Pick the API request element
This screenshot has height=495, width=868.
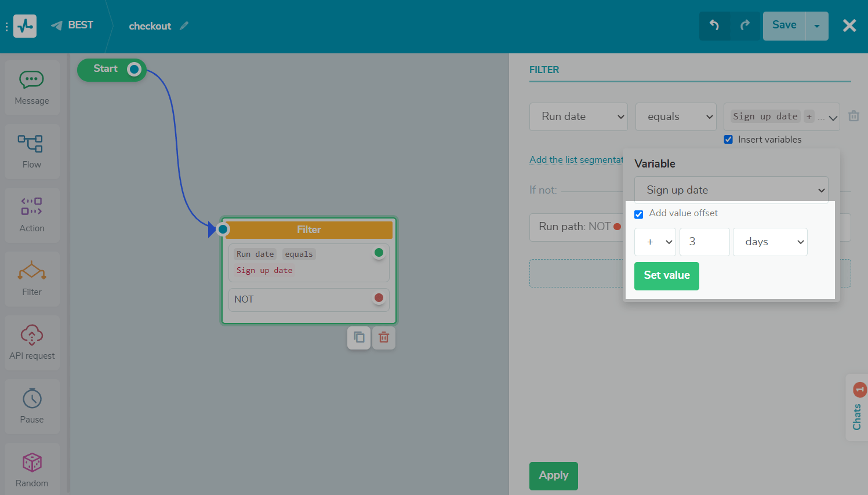pos(32,342)
